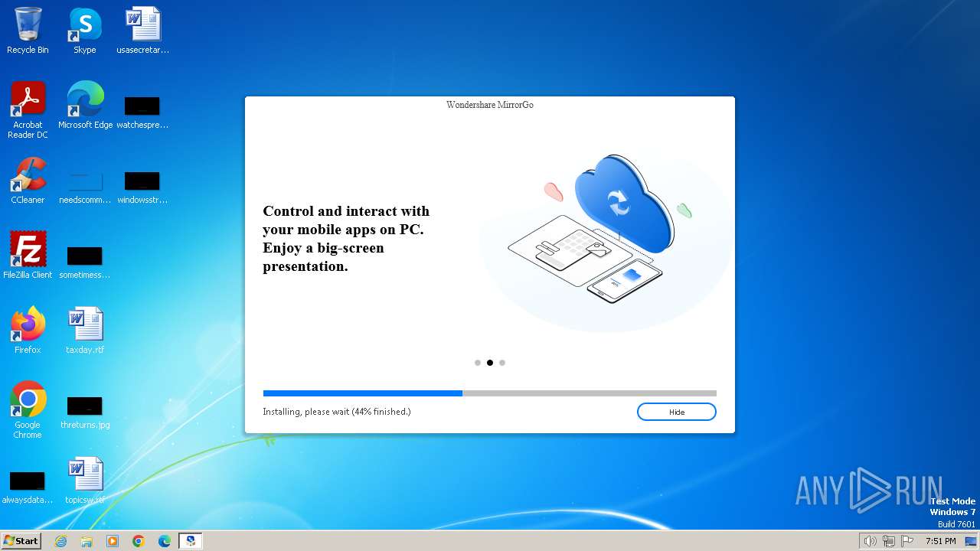Open Windows Media Player from taskbar
Image resolution: width=980 pixels, height=551 pixels.
tap(113, 541)
